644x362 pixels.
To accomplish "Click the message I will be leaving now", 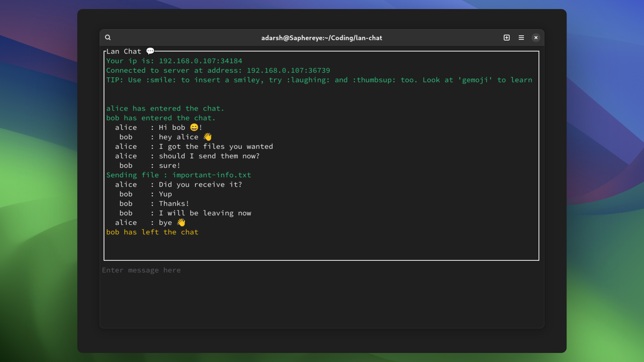I will 205,213.
